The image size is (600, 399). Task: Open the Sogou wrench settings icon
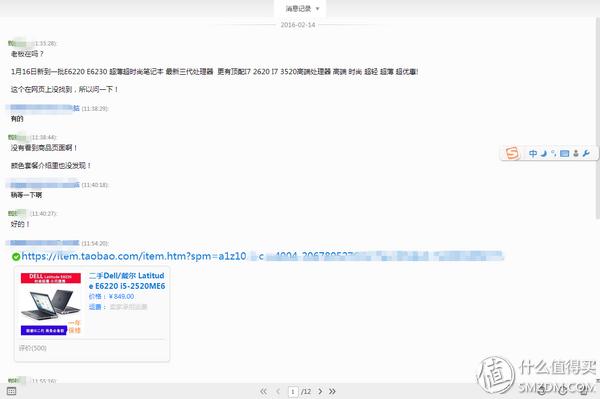pos(586,153)
